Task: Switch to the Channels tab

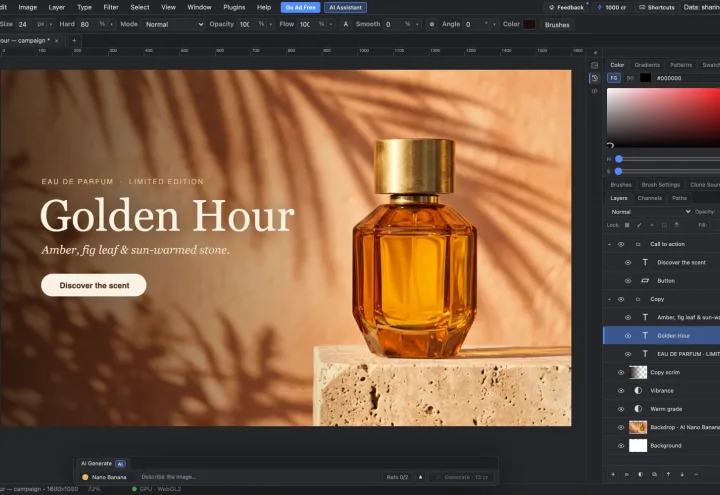Action: 650,198
